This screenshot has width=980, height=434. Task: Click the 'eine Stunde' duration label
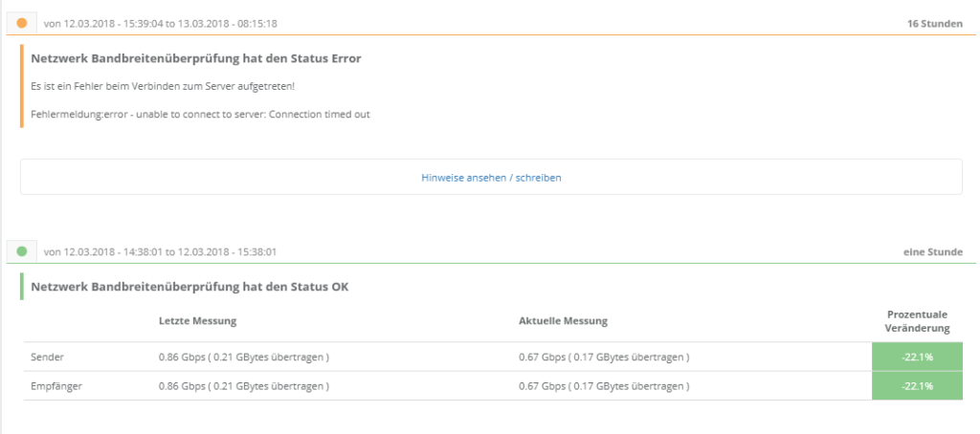tap(933, 252)
